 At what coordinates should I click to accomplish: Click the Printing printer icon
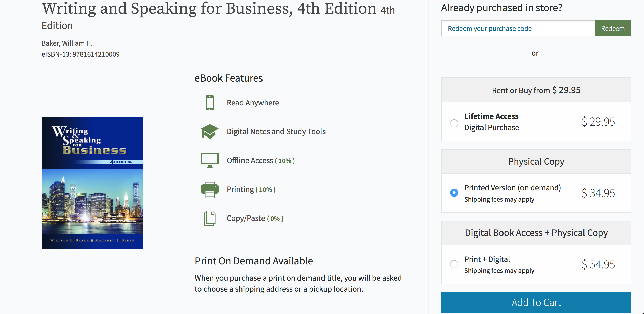click(x=210, y=190)
